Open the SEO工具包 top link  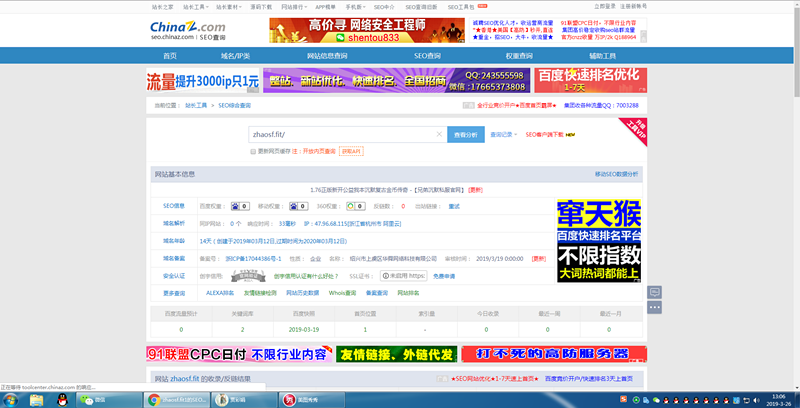coord(461,7)
